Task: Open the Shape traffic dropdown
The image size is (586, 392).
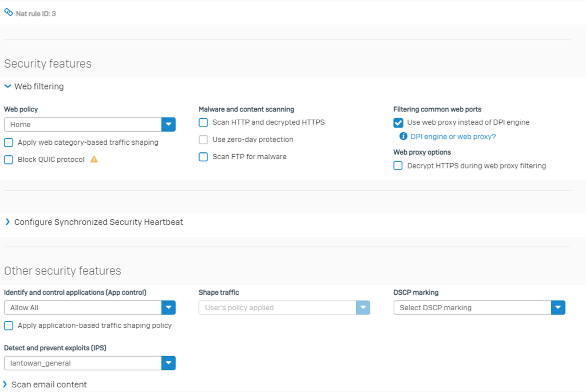Action: [363, 308]
